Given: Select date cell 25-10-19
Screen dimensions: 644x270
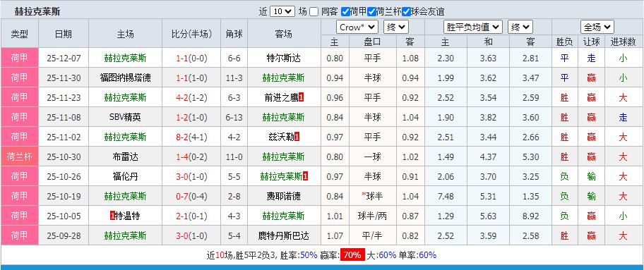Looking at the screenshot, I should coord(64,196).
